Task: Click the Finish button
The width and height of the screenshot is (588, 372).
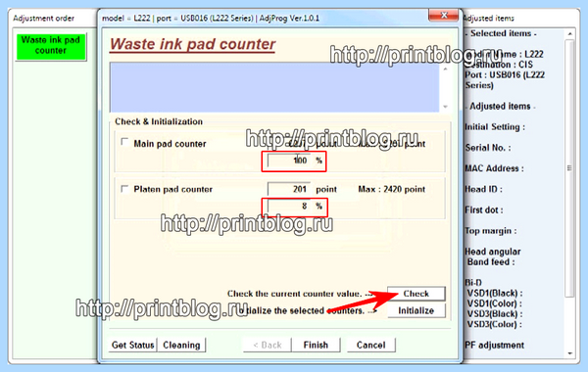Action: [x=316, y=345]
